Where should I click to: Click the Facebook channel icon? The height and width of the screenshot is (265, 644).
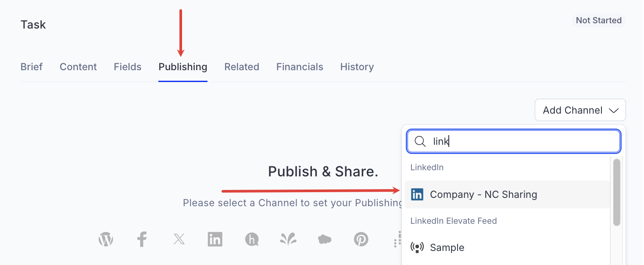(x=142, y=239)
